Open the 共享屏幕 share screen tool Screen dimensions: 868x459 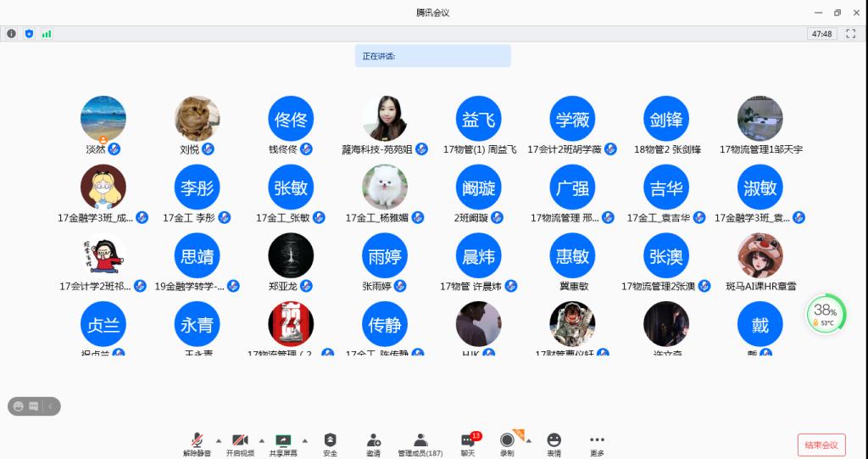(283, 443)
